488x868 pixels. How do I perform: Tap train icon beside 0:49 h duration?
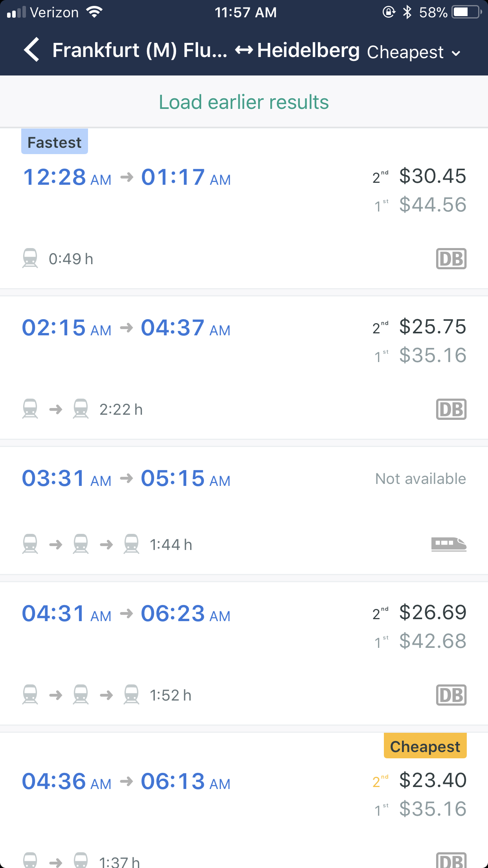pyautogui.click(x=30, y=258)
